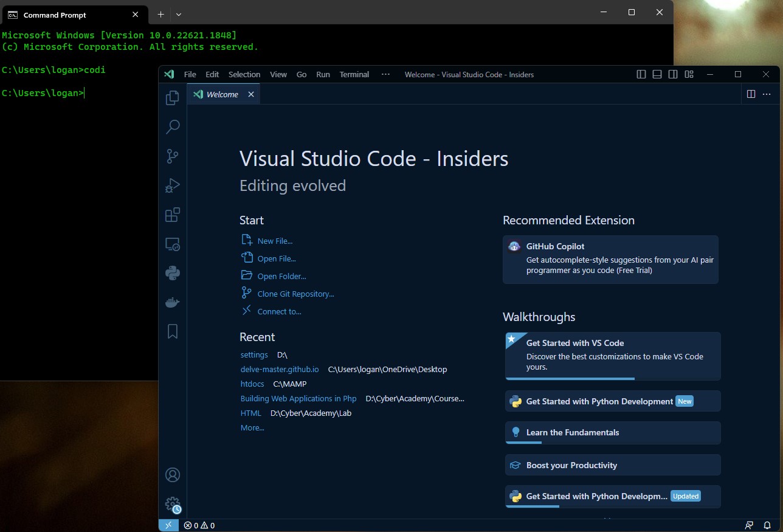This screenshot has width=783, height=532.
Task: Open the Accounts menu icon
Action: tap(173, 475)
